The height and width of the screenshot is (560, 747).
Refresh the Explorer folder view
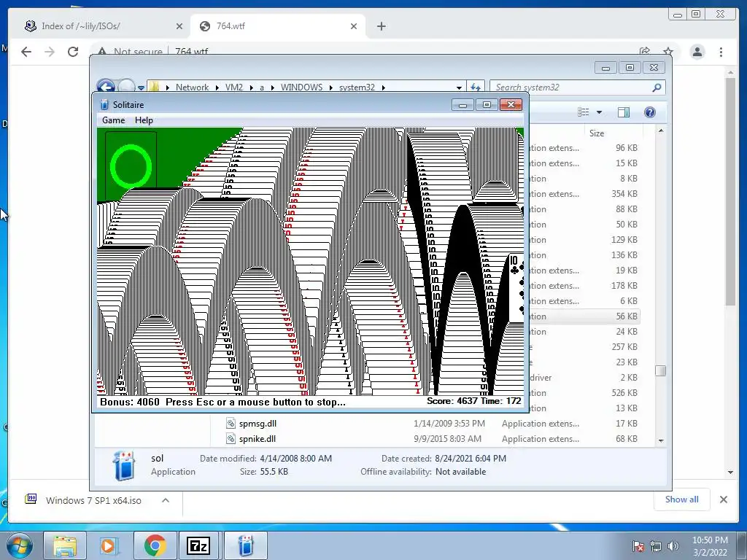point(476,87)
